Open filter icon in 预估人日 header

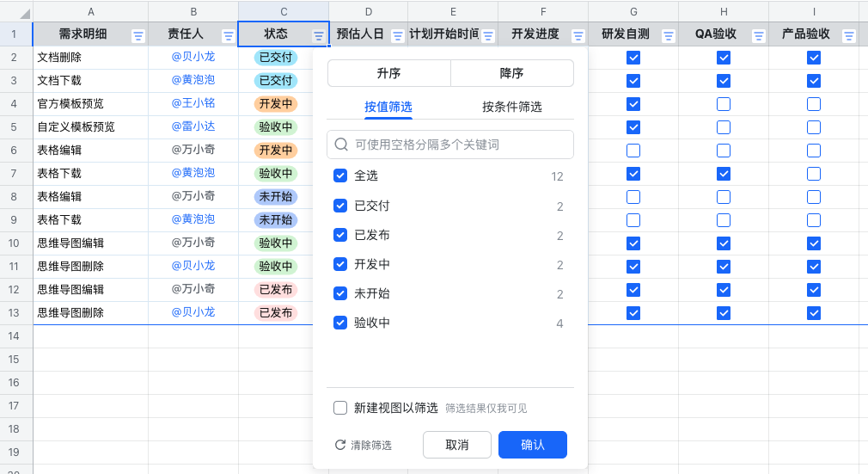(397, 36)
